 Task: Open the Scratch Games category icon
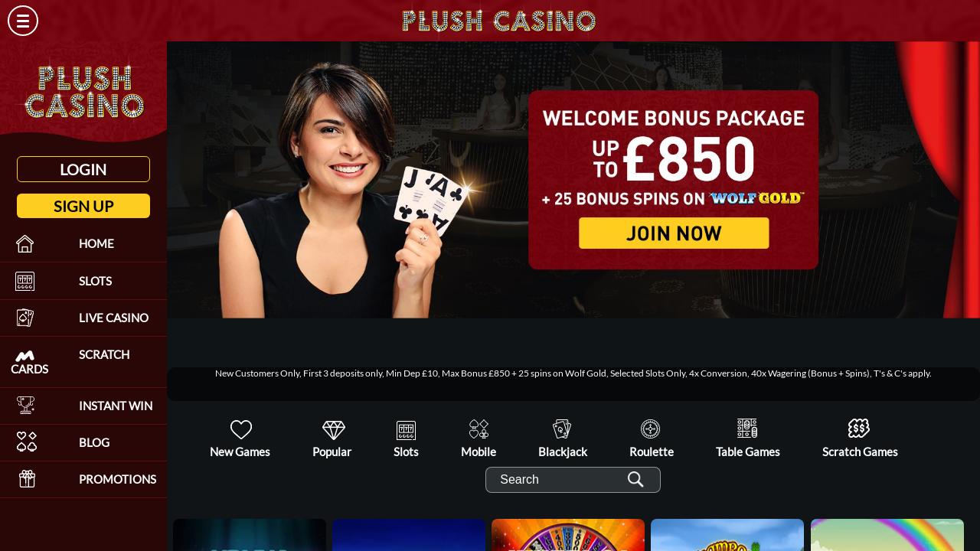(859, 429)
